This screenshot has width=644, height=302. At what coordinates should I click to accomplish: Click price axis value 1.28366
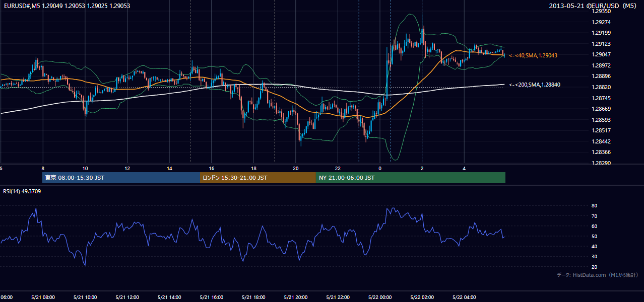click(601, 152)
